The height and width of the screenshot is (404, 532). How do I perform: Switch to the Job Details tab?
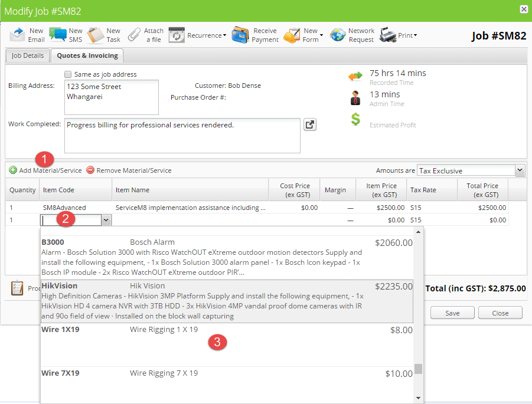coord(27,55)
